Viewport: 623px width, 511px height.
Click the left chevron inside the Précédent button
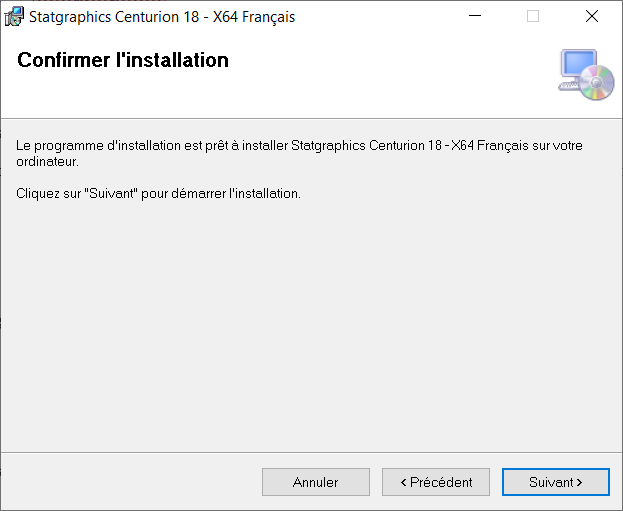403,482
